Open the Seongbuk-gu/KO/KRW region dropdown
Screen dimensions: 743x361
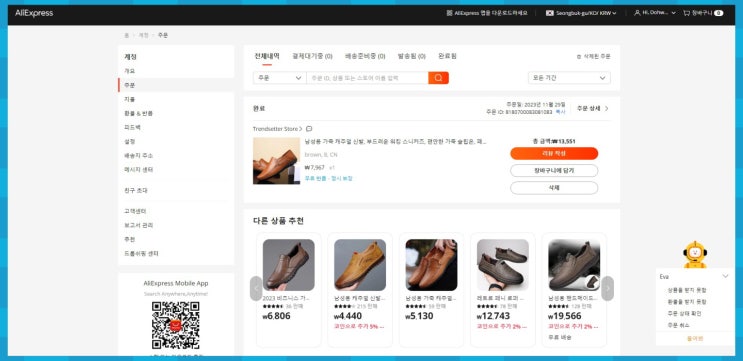581,13
